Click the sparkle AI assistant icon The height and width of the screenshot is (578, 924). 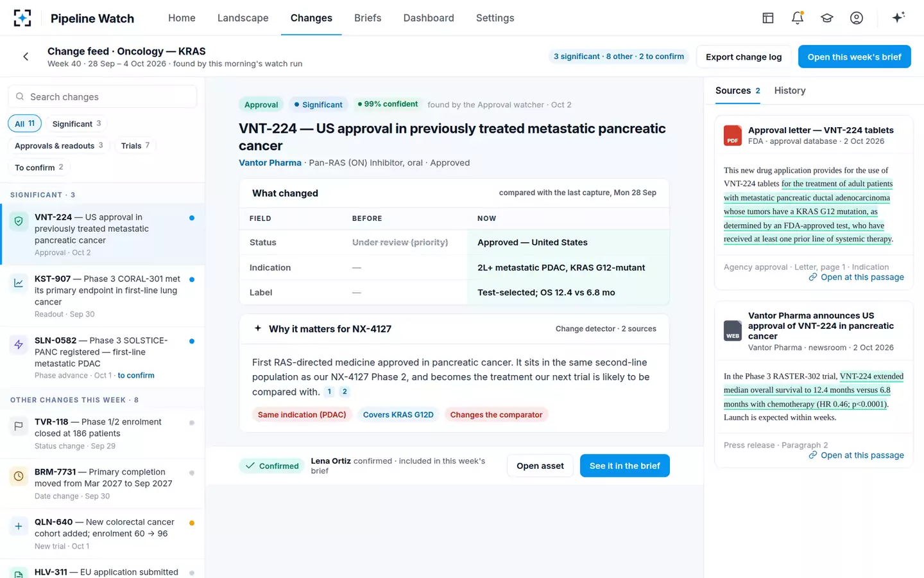(x=898, y=17)
